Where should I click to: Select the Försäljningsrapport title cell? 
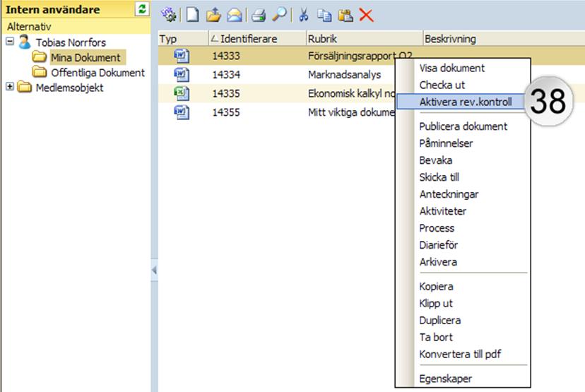(360, 56)
